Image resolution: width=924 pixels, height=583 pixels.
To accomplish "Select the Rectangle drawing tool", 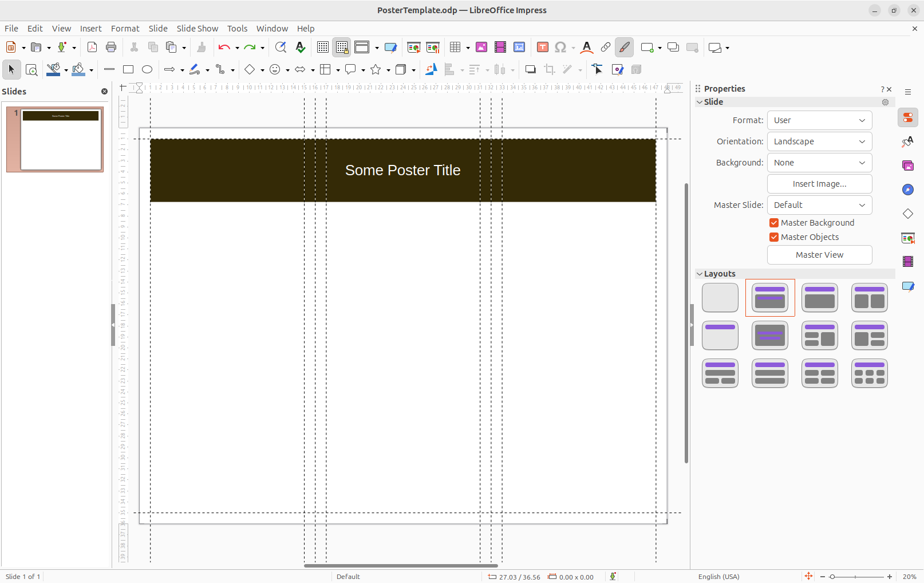I will click(128, 69).
